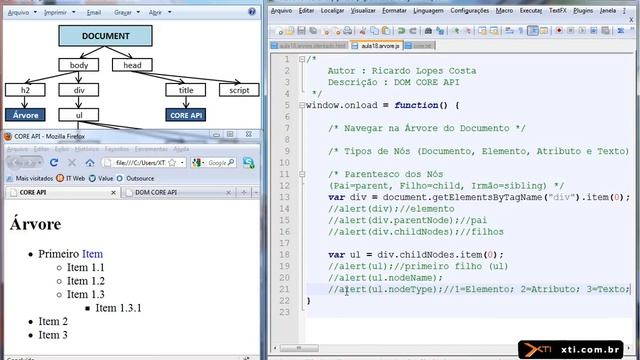This screenshot has width=640, height=360.
Task: Click the Paste clipboard icon
Action: coord(386,31)
